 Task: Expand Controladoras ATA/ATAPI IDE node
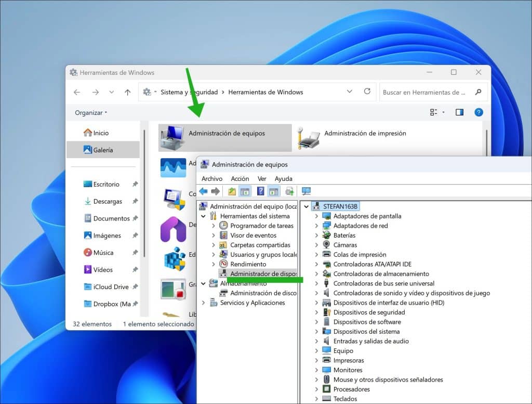[x=316, y=264]
